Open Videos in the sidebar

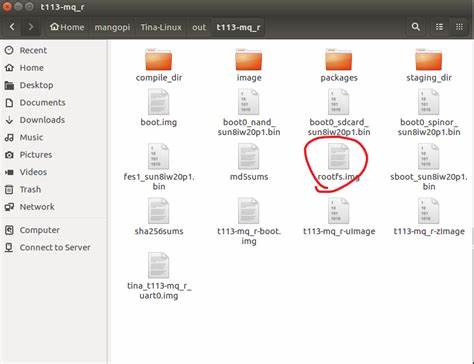53,172
